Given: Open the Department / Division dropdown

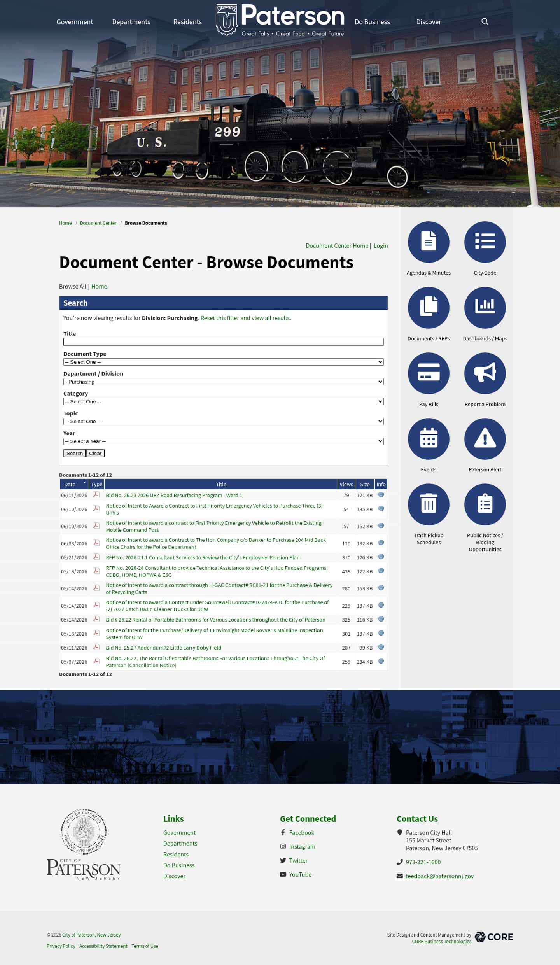Looking at the screenshot, I should click(x=224, y=382).
